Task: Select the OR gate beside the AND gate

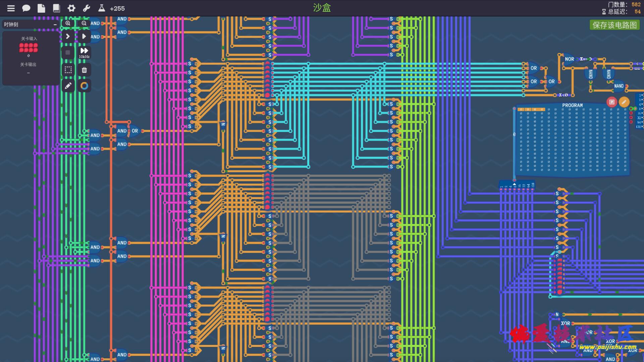Action: coord(135,131)
